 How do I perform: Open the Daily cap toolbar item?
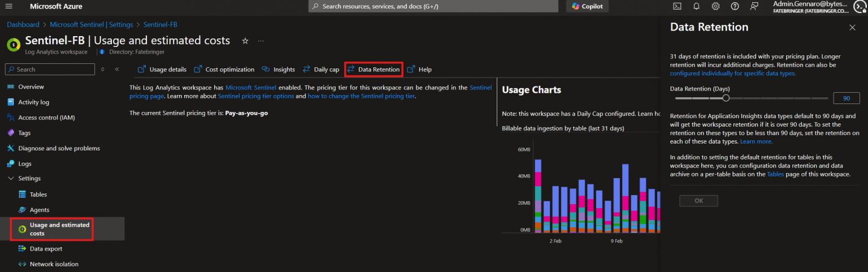[321, 70]
